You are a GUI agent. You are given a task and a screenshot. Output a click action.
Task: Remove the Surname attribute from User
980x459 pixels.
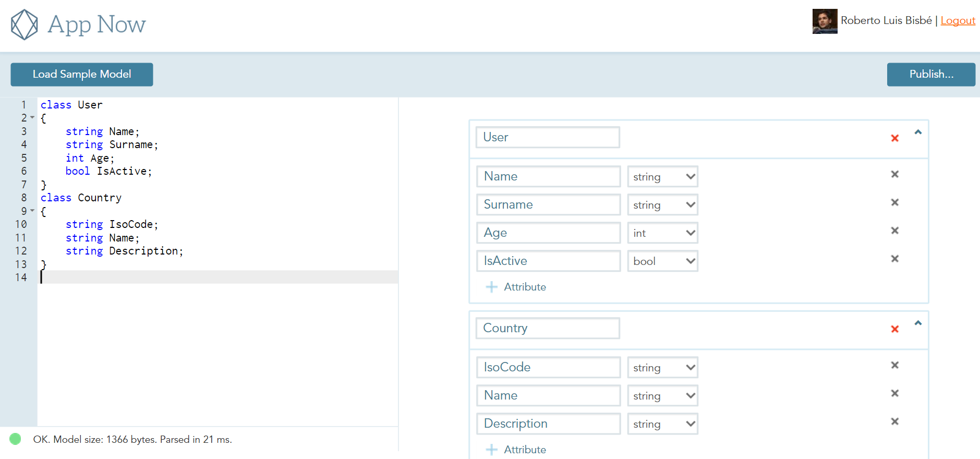pyautogui.click(x=894, y=202)
